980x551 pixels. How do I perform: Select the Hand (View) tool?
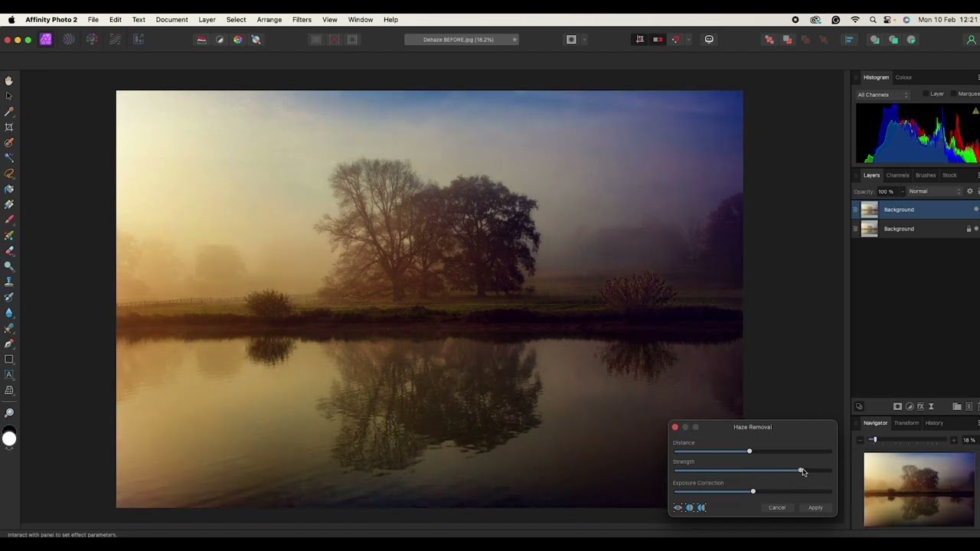click(x=9, y=80)
